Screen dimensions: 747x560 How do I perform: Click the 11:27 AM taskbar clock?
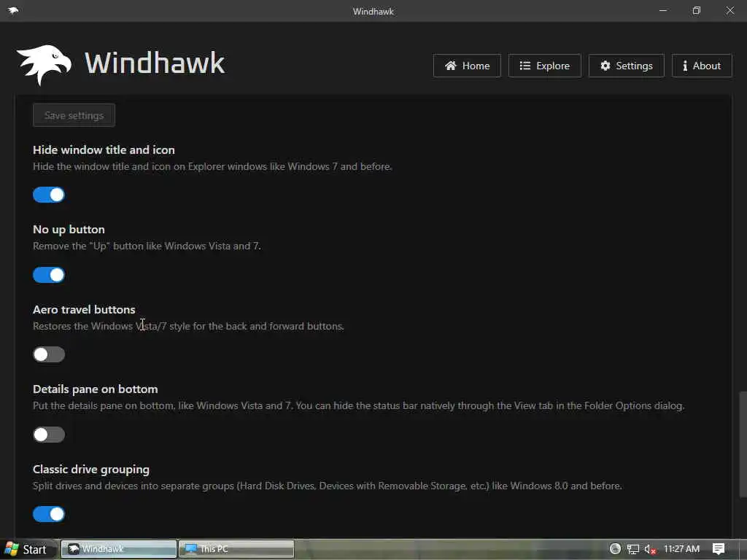click(681, 549)
